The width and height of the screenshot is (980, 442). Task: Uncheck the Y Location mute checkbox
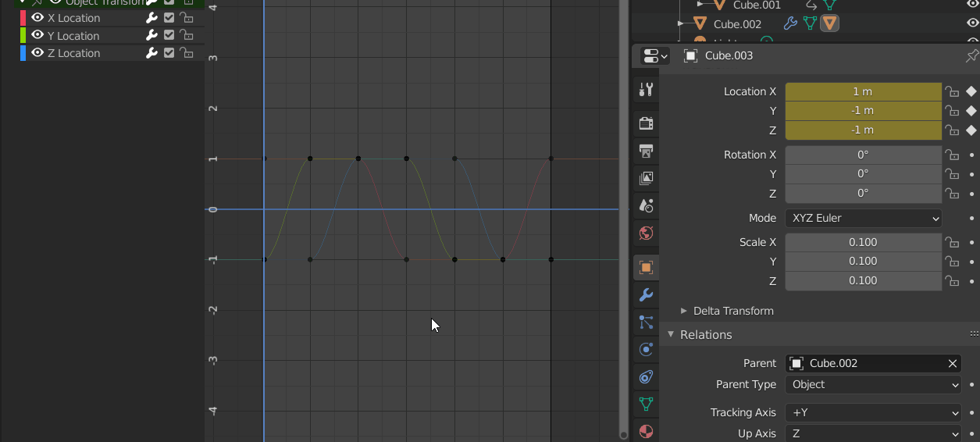pyautogui.click(x=169, y=35)
